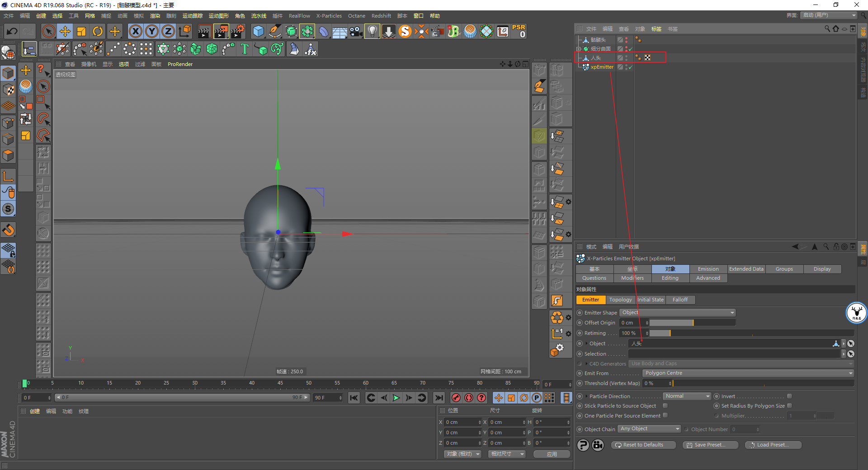Screen dimensions: 868x470
Task: Render to Picture Viewer
Action: point(221,31)
